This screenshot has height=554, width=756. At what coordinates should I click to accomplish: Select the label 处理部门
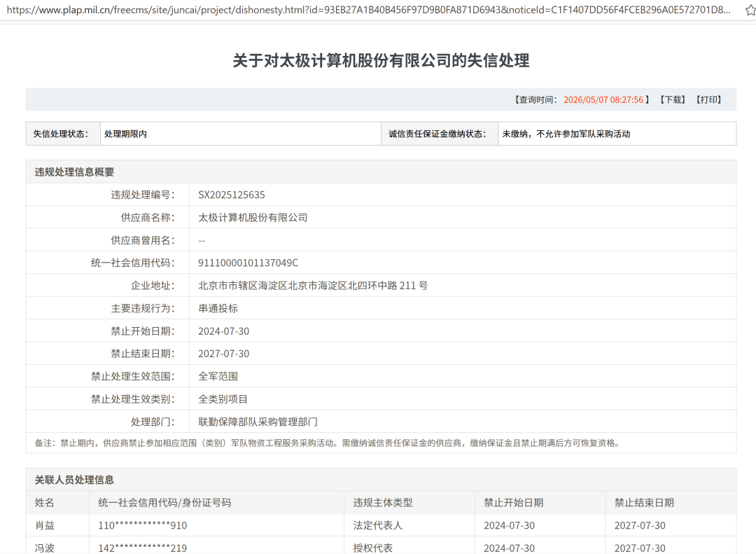click(x=153, y=422)
